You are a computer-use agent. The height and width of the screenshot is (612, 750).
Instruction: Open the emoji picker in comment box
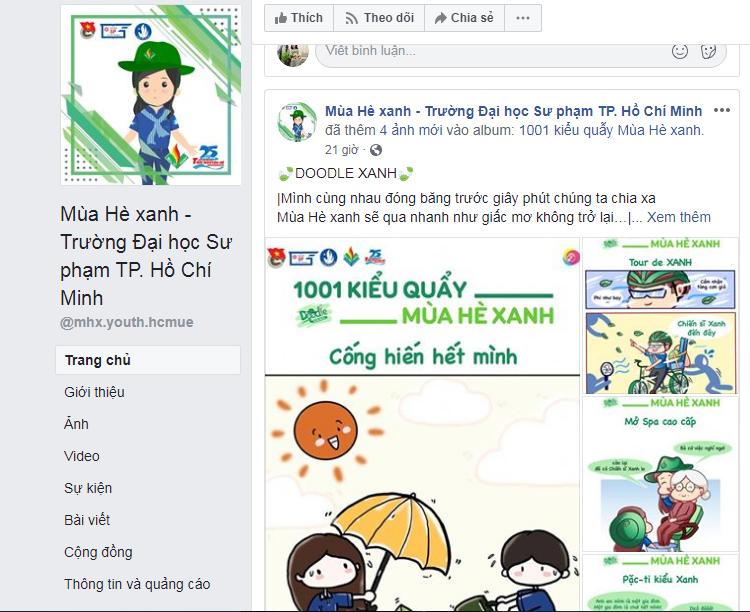[680, 51]
